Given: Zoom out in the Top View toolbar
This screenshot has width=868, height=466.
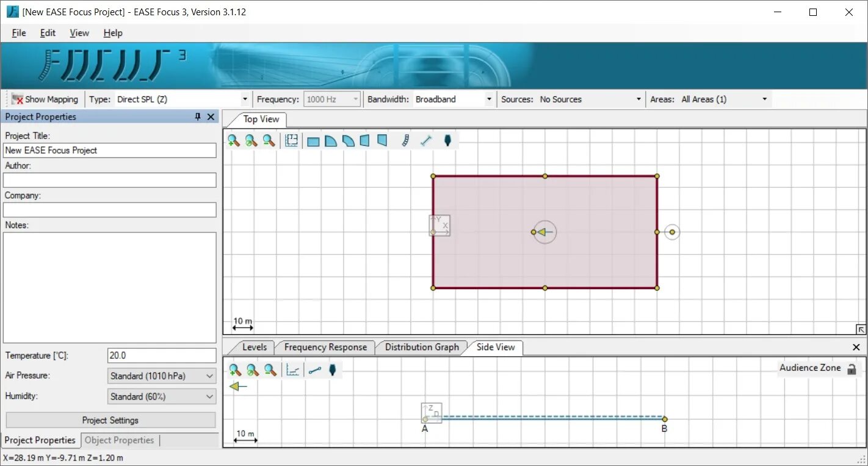Looking at the screenshot, I should pyautogui.click(x=269, y=141).
